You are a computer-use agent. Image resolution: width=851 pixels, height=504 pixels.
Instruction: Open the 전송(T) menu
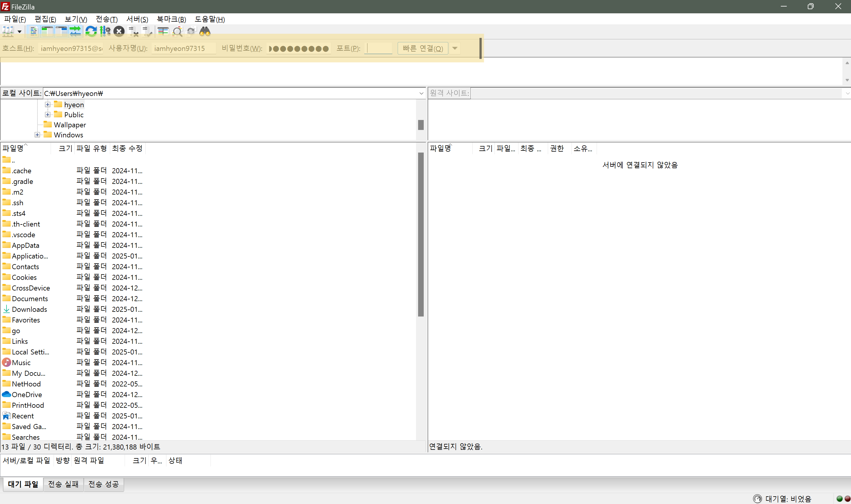pyautogui.click(x=106, y=19)
